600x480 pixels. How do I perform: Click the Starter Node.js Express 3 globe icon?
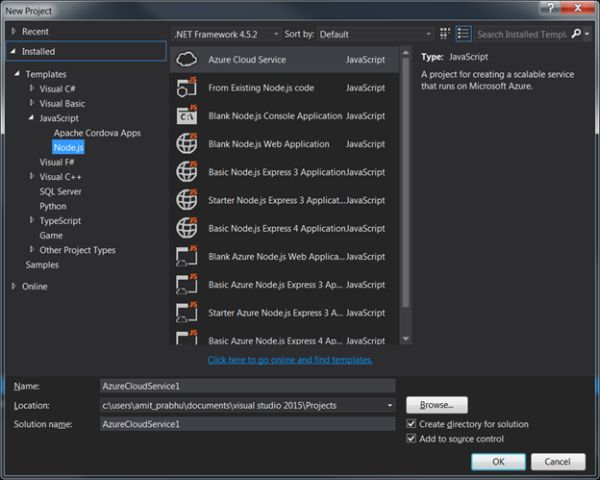[x=187, y=200]
